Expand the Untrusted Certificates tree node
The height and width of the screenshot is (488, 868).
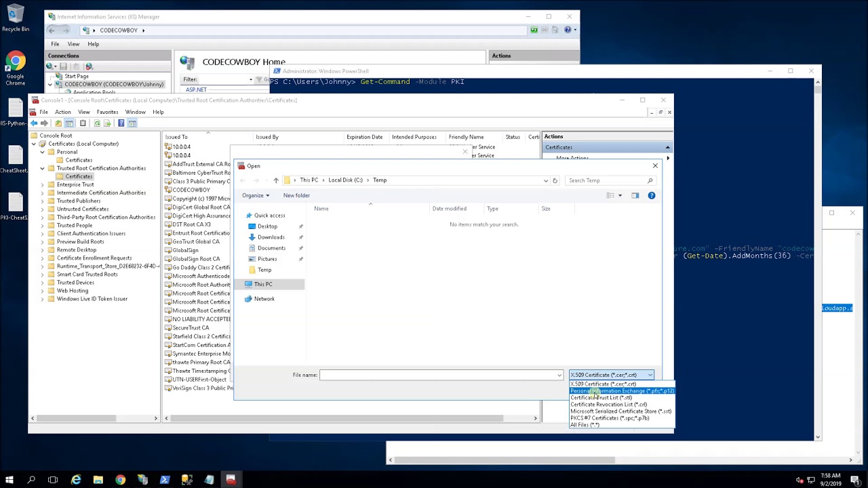[42, 209]
